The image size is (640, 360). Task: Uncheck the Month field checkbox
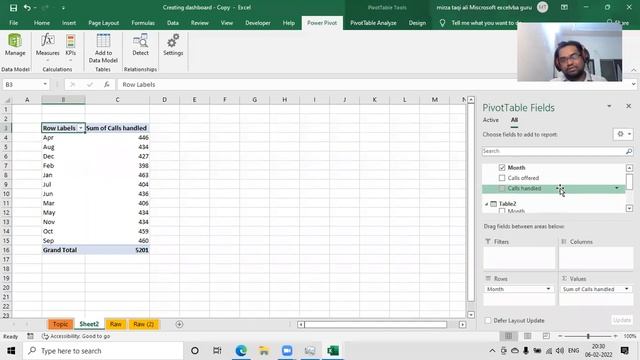tap(502, 167)
